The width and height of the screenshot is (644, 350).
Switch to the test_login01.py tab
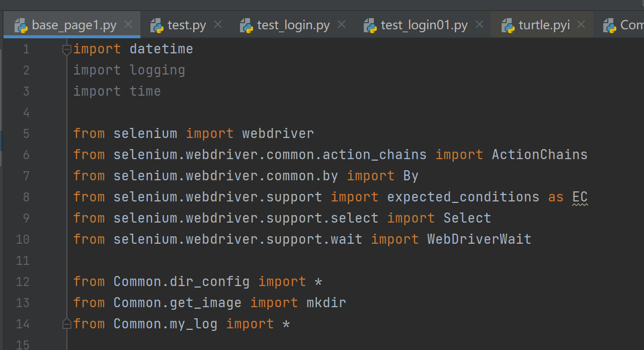point(424,25)
